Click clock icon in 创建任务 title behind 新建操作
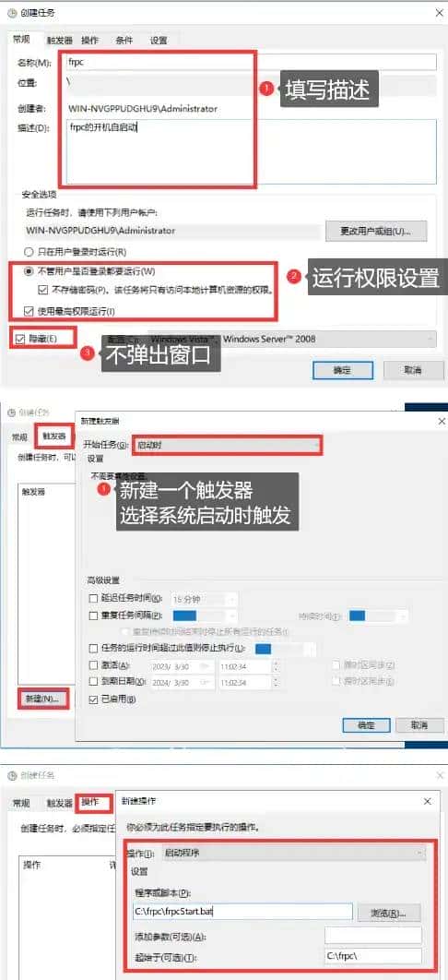The width and height of the screenshot is (448, 980). point(13,775)
